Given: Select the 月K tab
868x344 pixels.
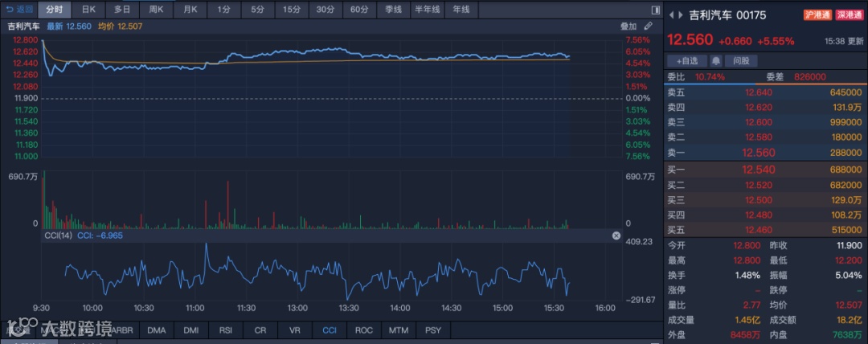Looking at the screenshot, I should (190, 10).
